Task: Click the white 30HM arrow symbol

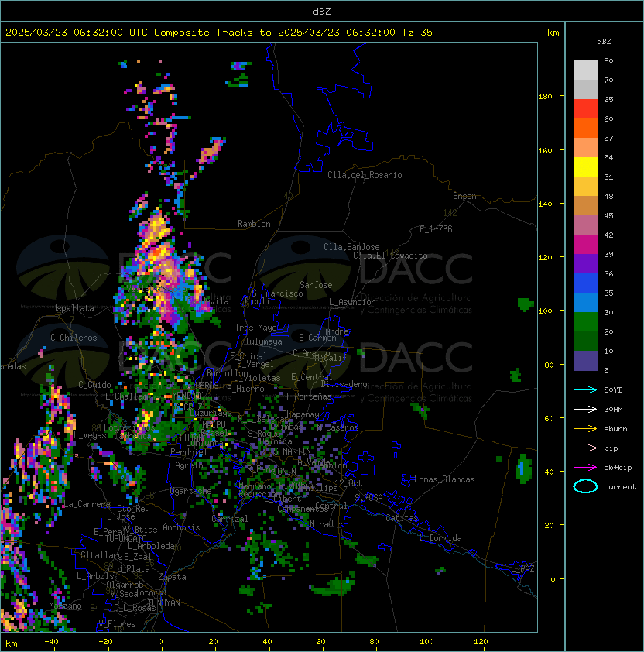Action: (x=585, y=409)
